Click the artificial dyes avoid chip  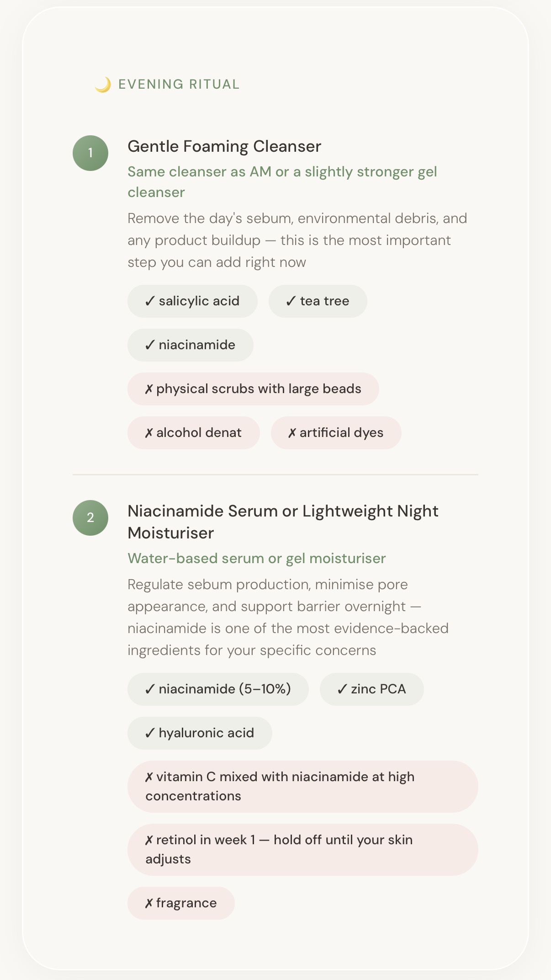(336, 433)
